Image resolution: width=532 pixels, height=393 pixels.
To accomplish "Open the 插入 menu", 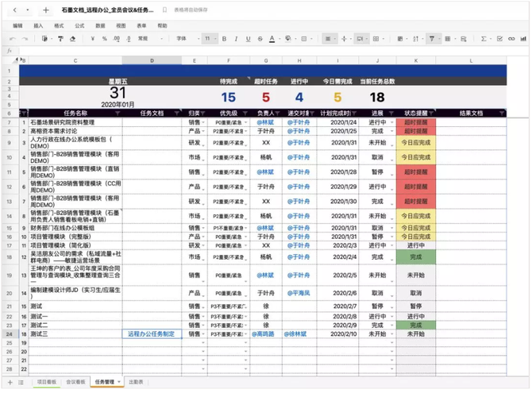I will 38,25.
